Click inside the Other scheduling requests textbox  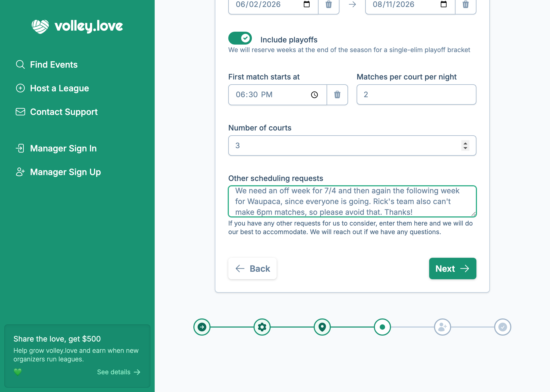[352, 201]
